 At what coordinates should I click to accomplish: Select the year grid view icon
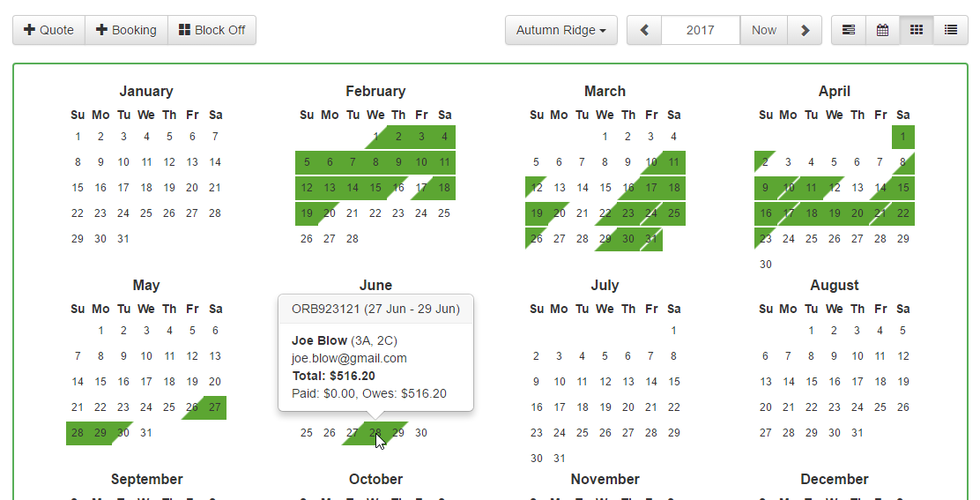917,30
